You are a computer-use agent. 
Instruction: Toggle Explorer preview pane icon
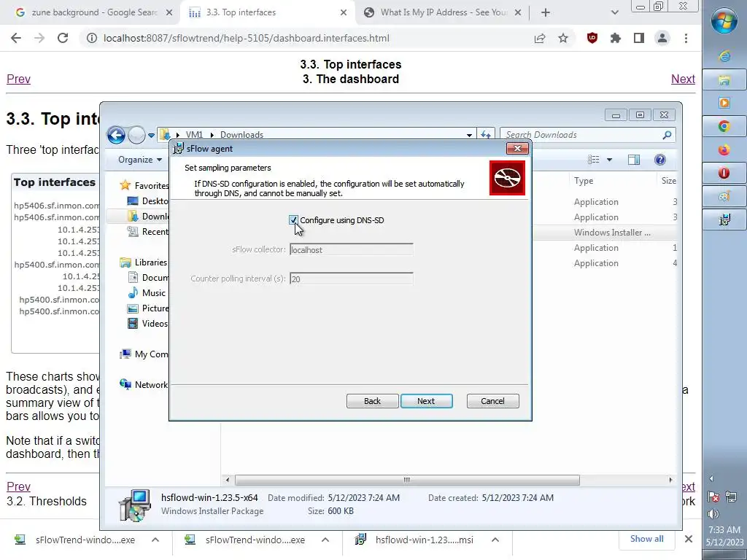(x=634, y=160)
